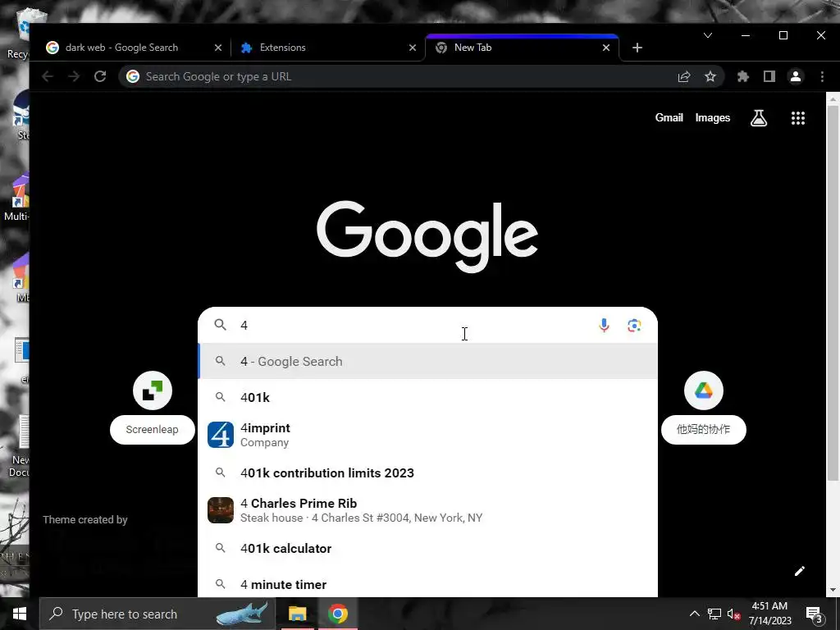The image size is (840, 630).
Task: Show hidden system tray icons
Action: (694, 614)
